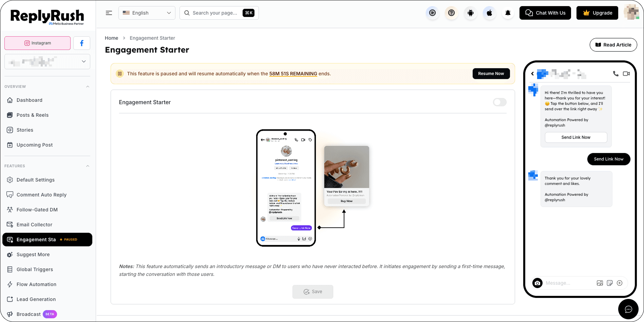The height and width of the screenshot is (322, 644).
Task: Open Chat With Us
Action: (x=545, y=13)
